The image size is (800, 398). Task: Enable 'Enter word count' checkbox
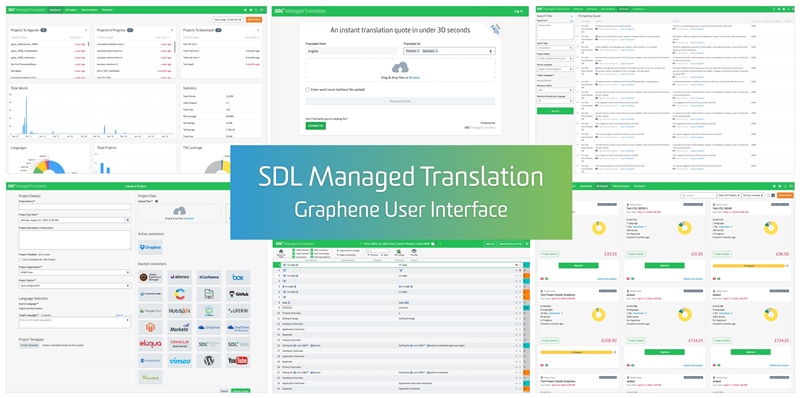pyautogui.click(x=307, y=89)
